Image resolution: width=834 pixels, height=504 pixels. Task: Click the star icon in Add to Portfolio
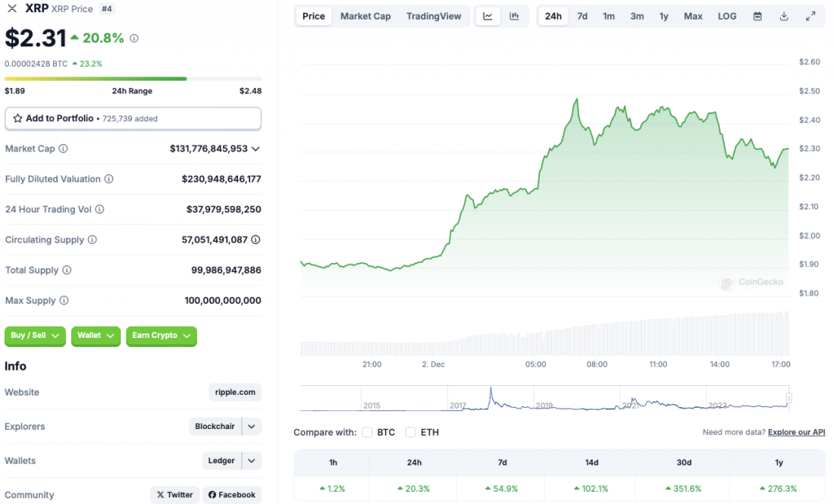18,119
